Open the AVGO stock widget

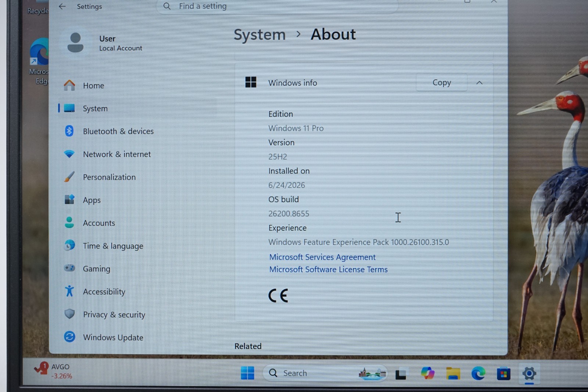(x=53, y=371)
